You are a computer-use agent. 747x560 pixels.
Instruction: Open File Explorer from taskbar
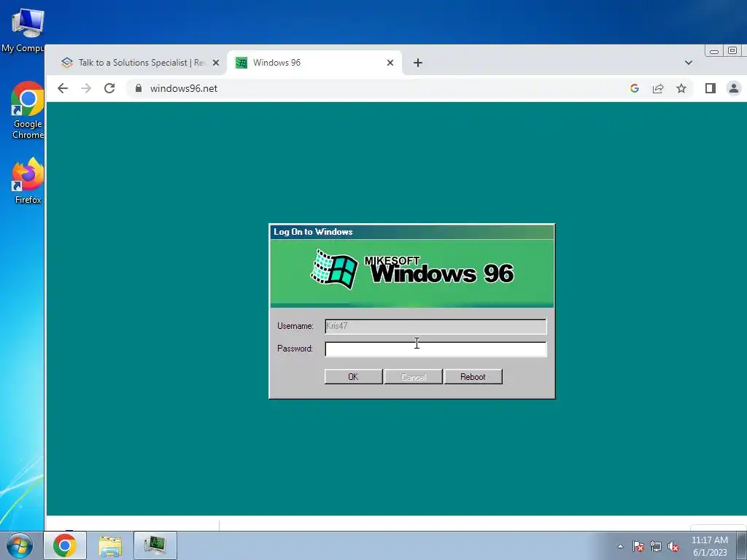coord(110,545)
